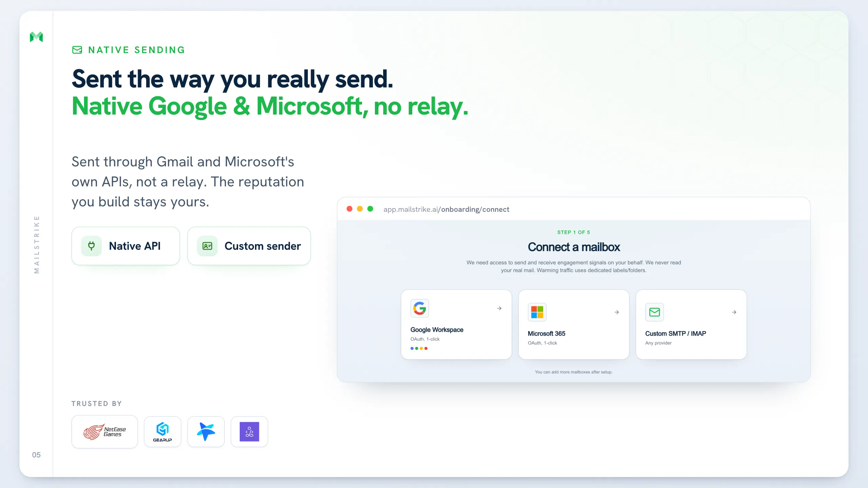Click the green envelope icon for Custom SMTP
The height and width of the screenshot is (488, 868).
(x=654, y=312)
